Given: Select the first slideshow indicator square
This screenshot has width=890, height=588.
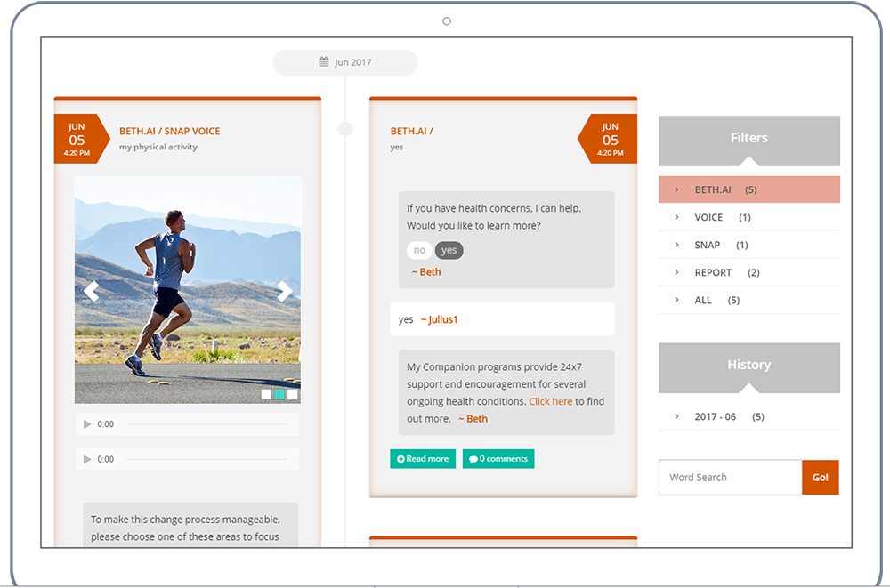Looking at the screenshot, I should (x=266, y=394).
